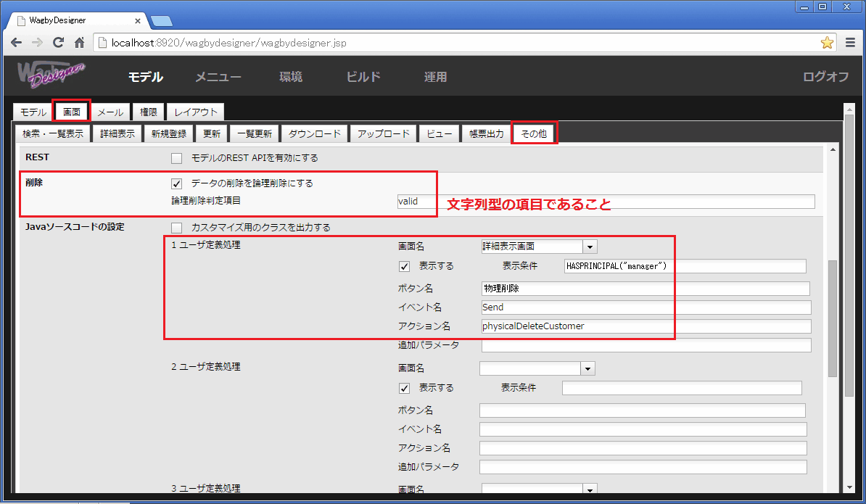The height and width of the screenshot is (504, 866).
Task: Open the メニュー navigation item
Action: 218,77
